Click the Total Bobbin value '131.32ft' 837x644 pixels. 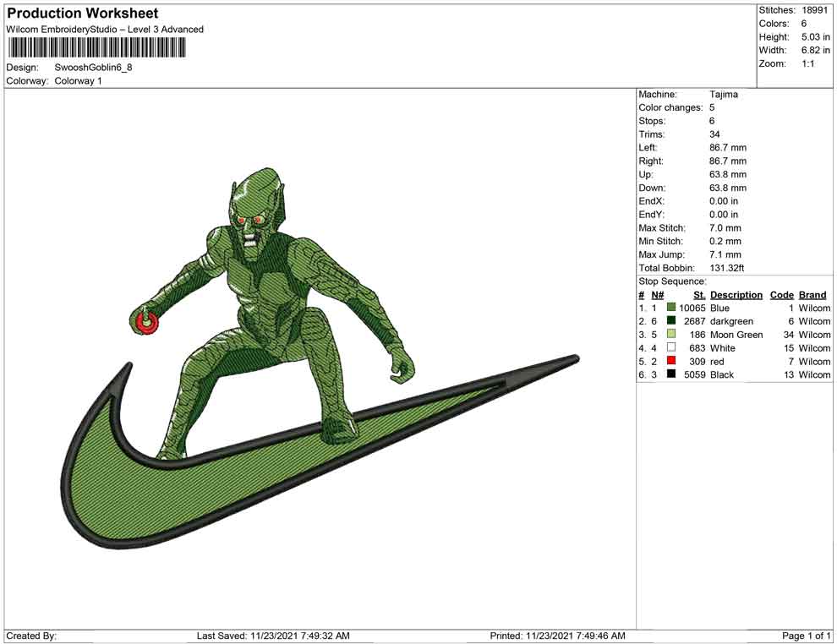click(x=726, y=268)
